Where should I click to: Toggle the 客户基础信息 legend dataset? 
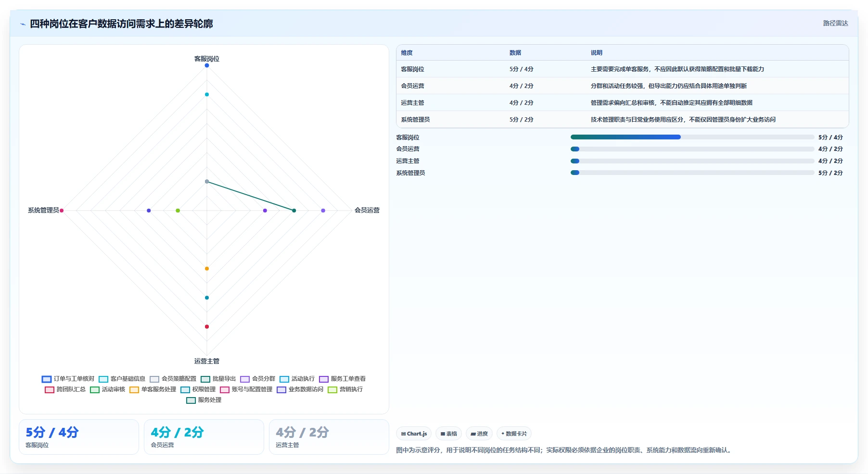122,379
